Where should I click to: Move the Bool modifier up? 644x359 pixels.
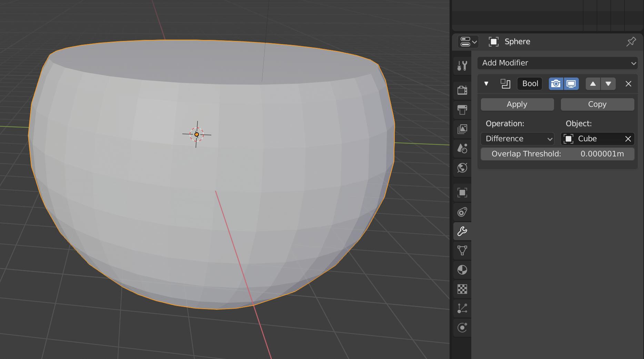tap(593, 84)
